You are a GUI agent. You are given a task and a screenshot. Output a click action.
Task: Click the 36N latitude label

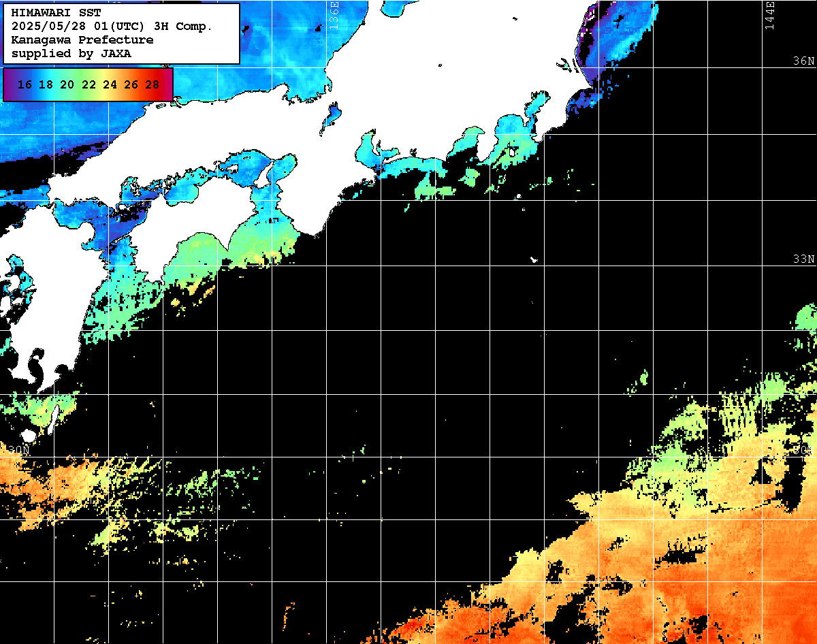(803, 61)
